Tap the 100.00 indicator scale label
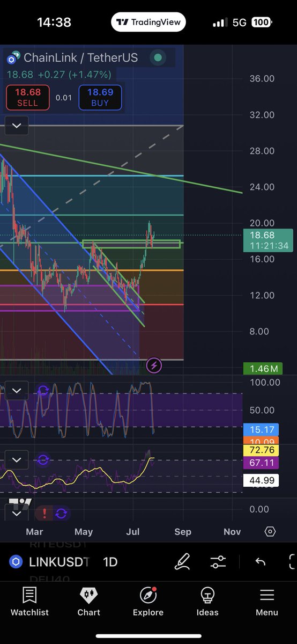The height and width of the screenshot is (644, 297). pos(265,382)
